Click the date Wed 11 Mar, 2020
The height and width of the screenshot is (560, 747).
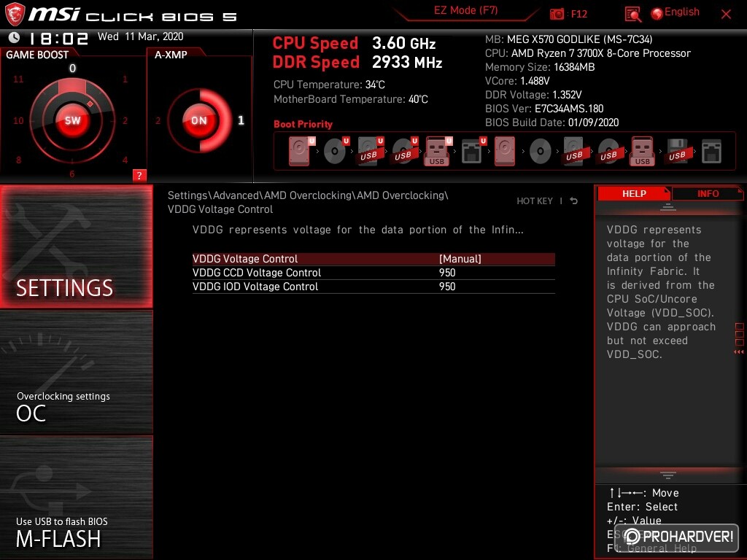141,36
